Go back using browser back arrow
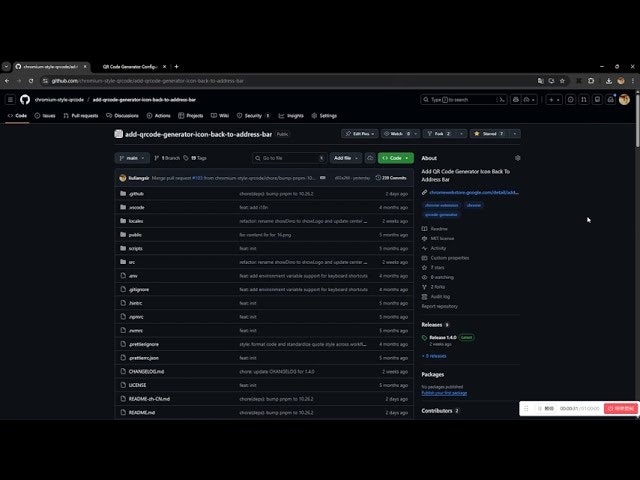Image resolution: width=640 pixels, height=480 pixels. pos(7,81)
